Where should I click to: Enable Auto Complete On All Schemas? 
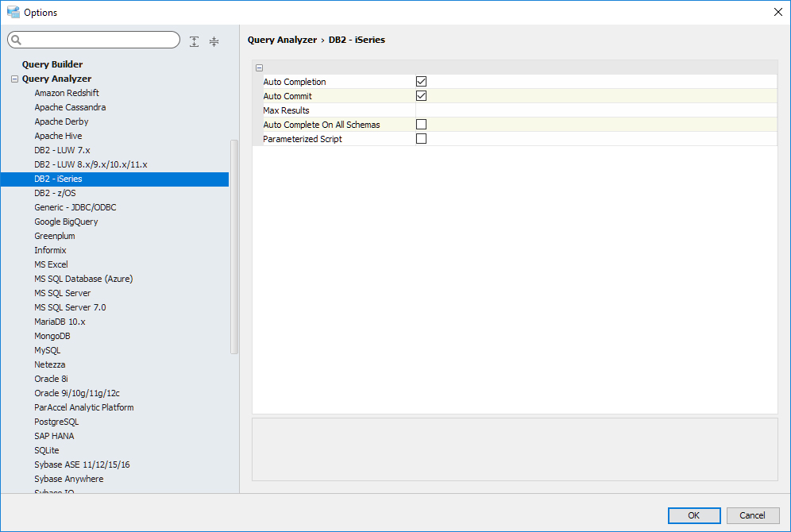(x=422, y=124)
